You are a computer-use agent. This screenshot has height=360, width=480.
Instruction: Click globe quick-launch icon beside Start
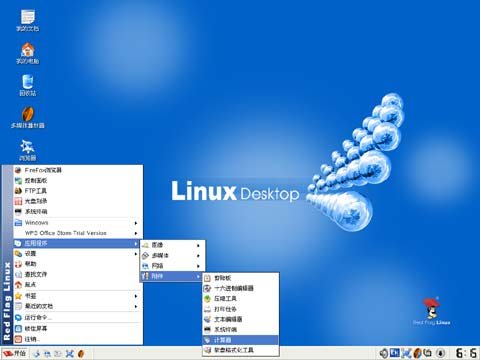pyautogui.click(x=37, y=353)
